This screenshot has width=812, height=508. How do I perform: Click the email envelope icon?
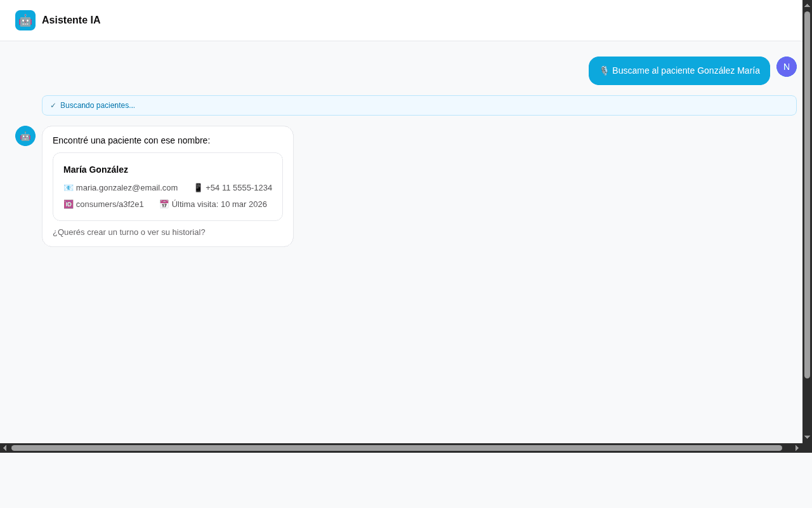tap(69, 188)
